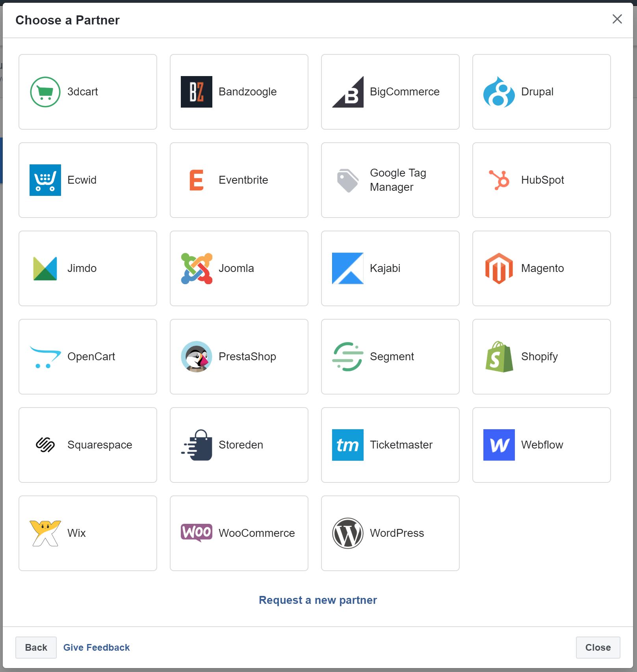Choose the Magento hexagon logo
The image size is (637, 672).
point(499,268)
